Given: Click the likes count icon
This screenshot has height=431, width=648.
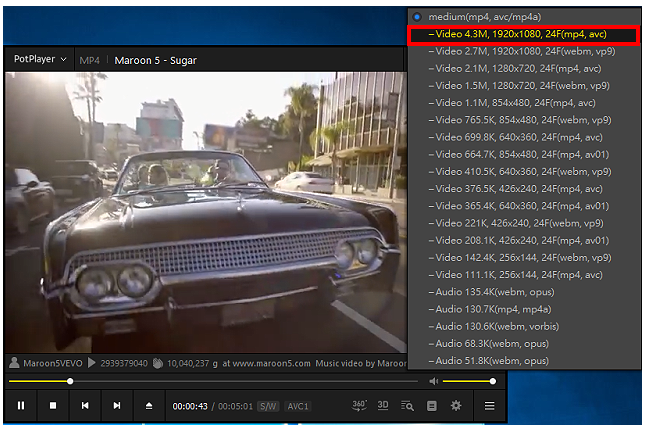Looking at the screenshot, I should pos(157,363).
